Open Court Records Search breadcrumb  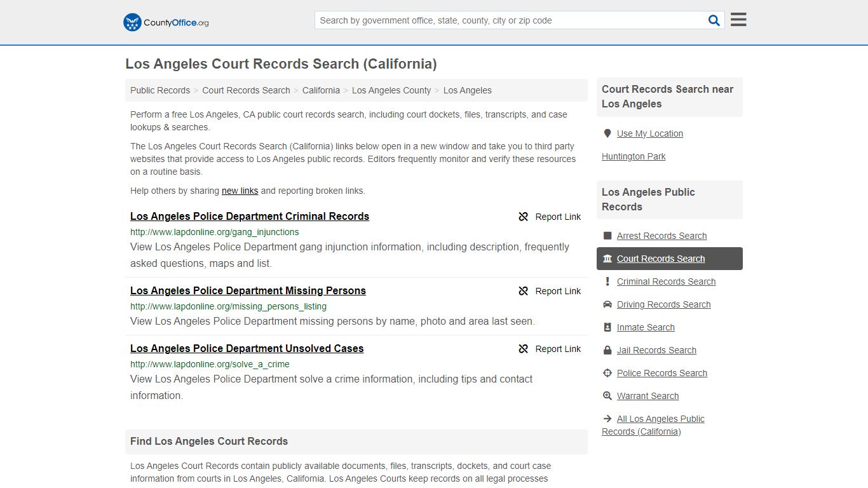(x=246, y=90)
